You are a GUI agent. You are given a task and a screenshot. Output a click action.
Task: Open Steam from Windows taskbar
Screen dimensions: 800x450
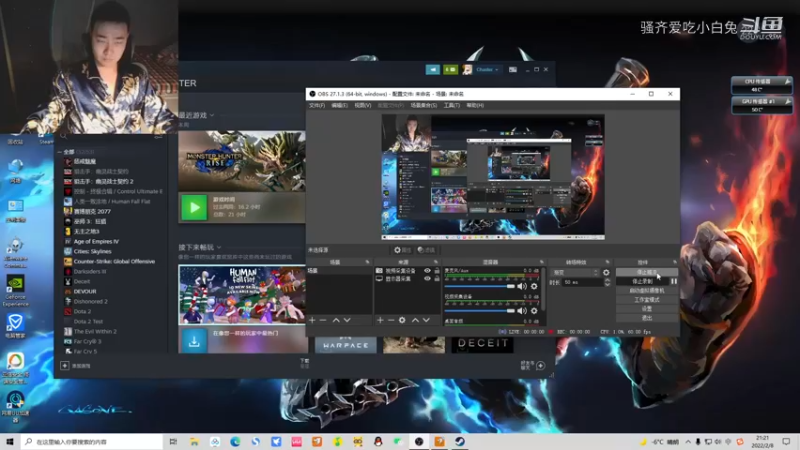(460, 441)
